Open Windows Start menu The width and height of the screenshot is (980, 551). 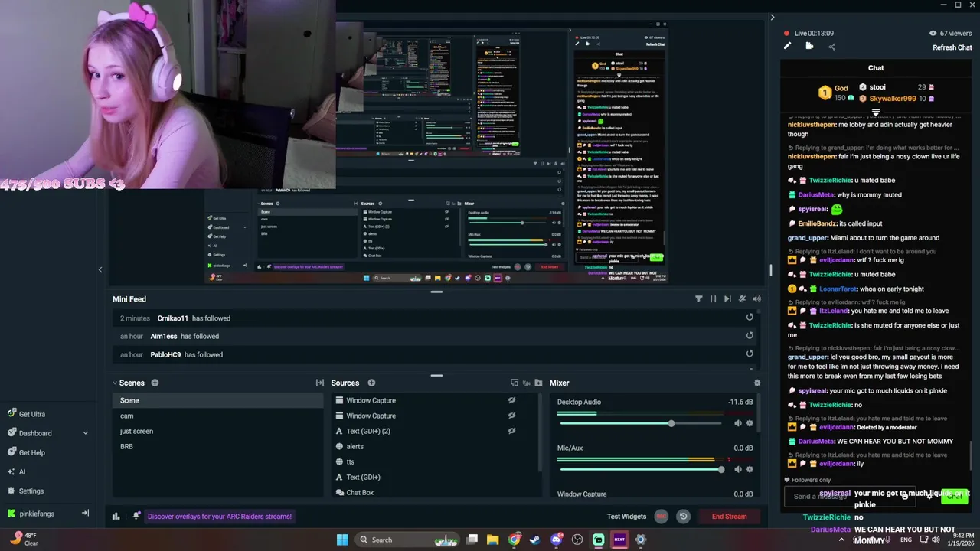pos(342,540)
